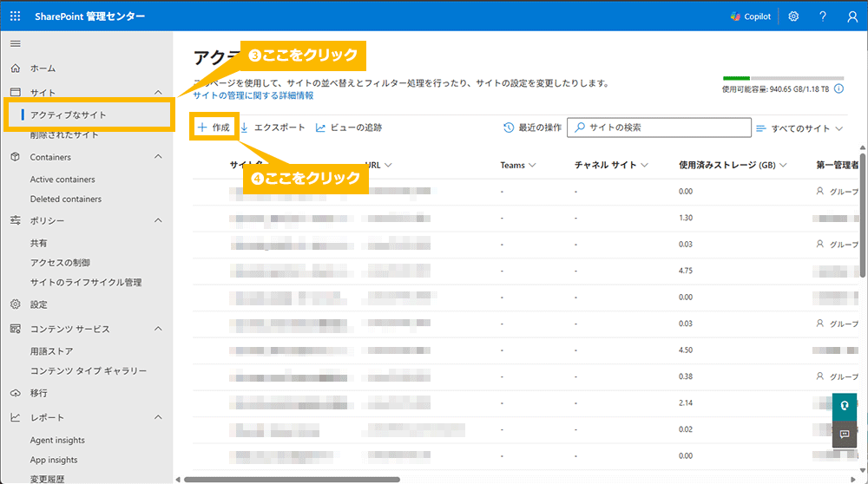Click the help question mark icon
Viewport: 868px width, 484px height.
(x=823, y=16)
